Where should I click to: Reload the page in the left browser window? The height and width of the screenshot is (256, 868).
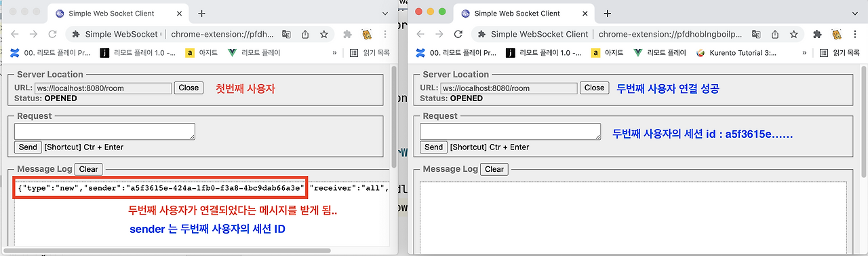pyautogui.click(x=53, y=34)
